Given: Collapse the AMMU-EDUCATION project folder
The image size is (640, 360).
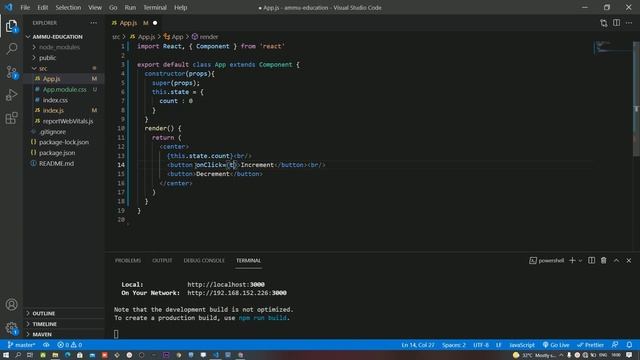Looking at the screenshot, I should [57, 37].
